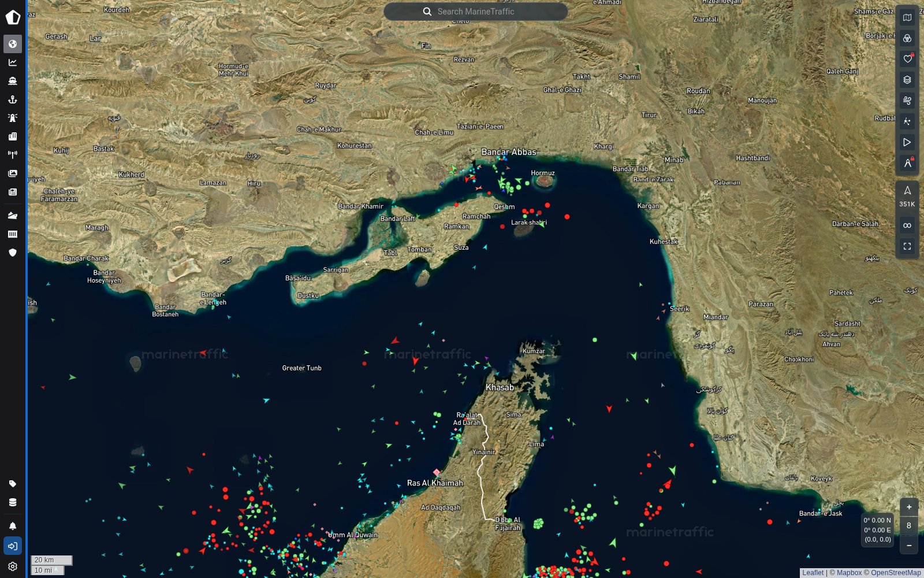Zoom out with the minus button

click(909, 545)
